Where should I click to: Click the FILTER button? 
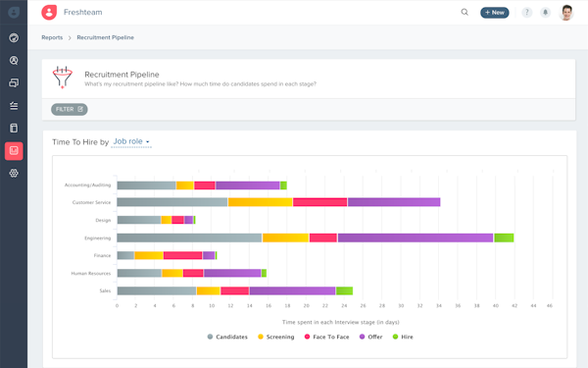pyautogui.click(x=70, y=109)
